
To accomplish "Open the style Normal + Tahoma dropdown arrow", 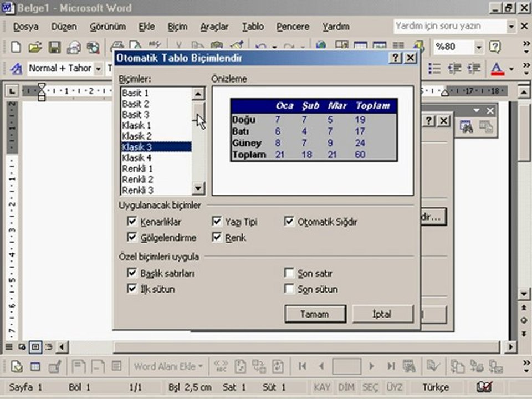I will [98, 69].
